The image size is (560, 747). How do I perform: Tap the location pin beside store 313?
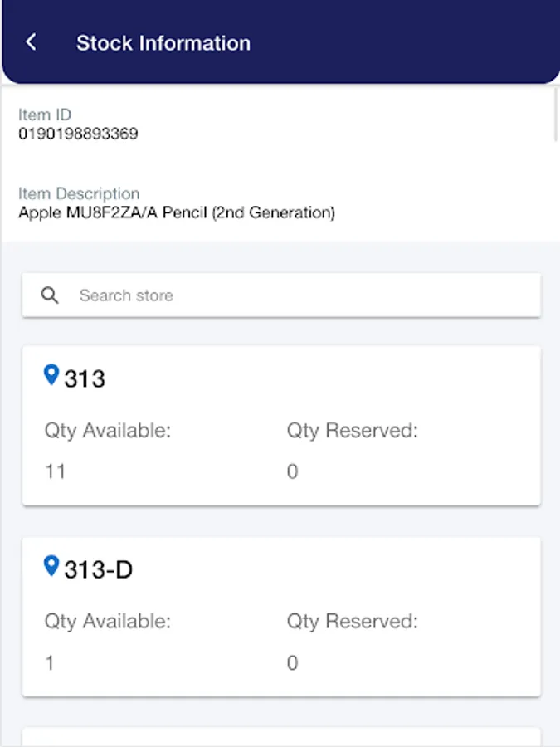[51, 376]
